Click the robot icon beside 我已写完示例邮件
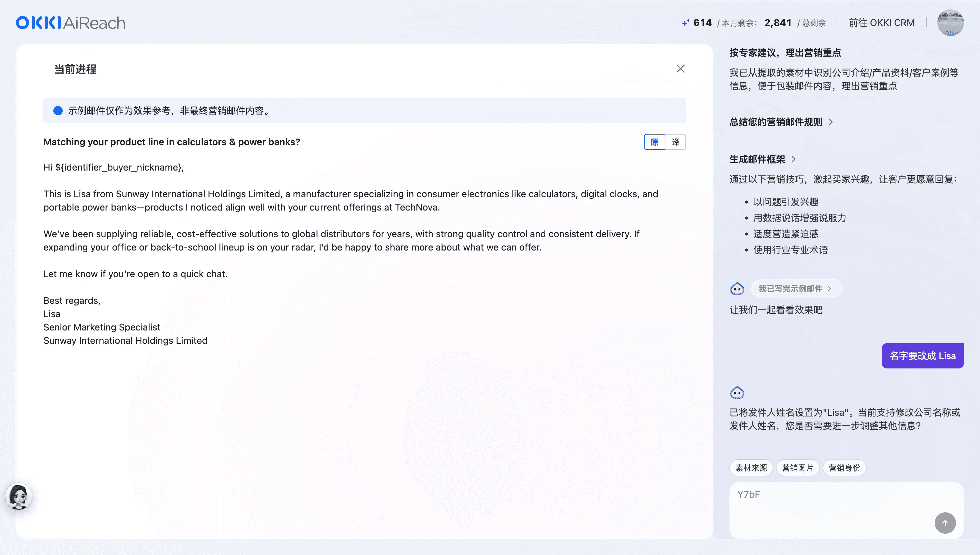 point(737,289)
